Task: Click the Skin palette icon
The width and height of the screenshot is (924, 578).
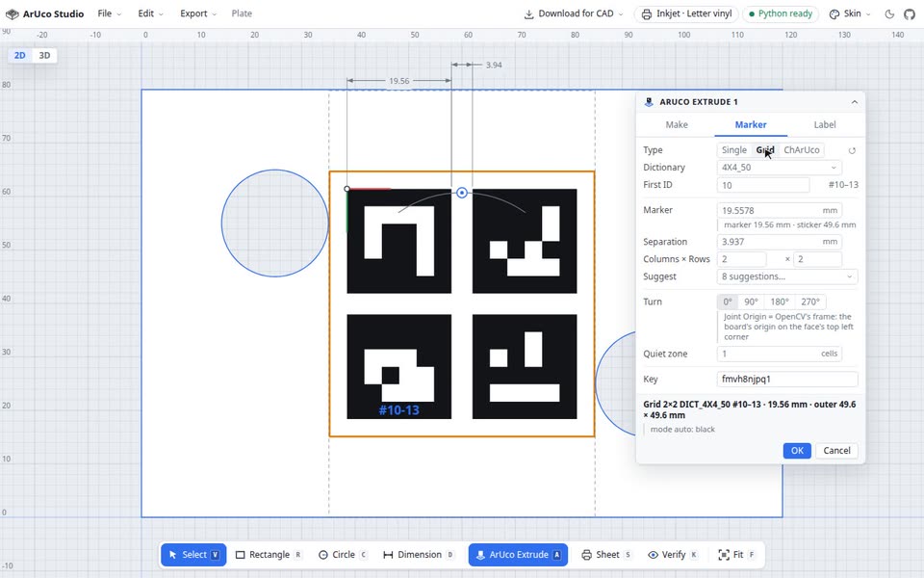Action: click(x=834, y=13)
